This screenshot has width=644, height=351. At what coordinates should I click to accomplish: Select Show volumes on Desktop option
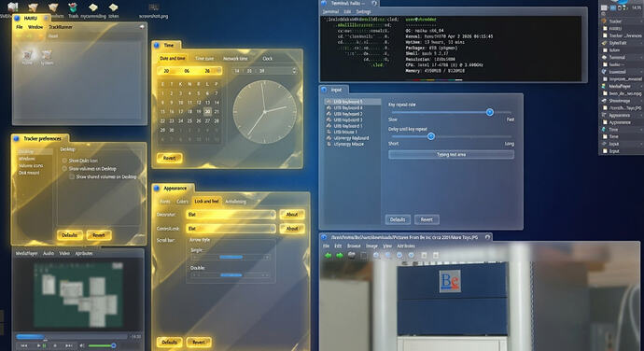pos(64,169)
